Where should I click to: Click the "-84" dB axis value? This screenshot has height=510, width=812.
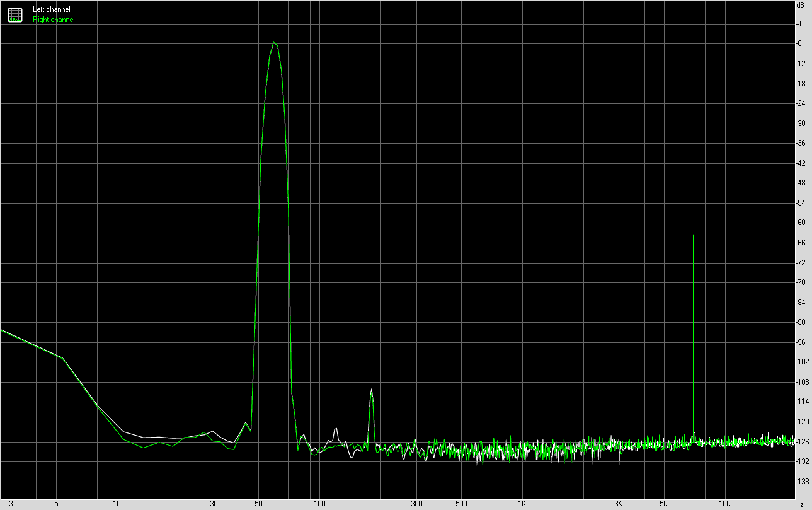[x=801, y=302]
